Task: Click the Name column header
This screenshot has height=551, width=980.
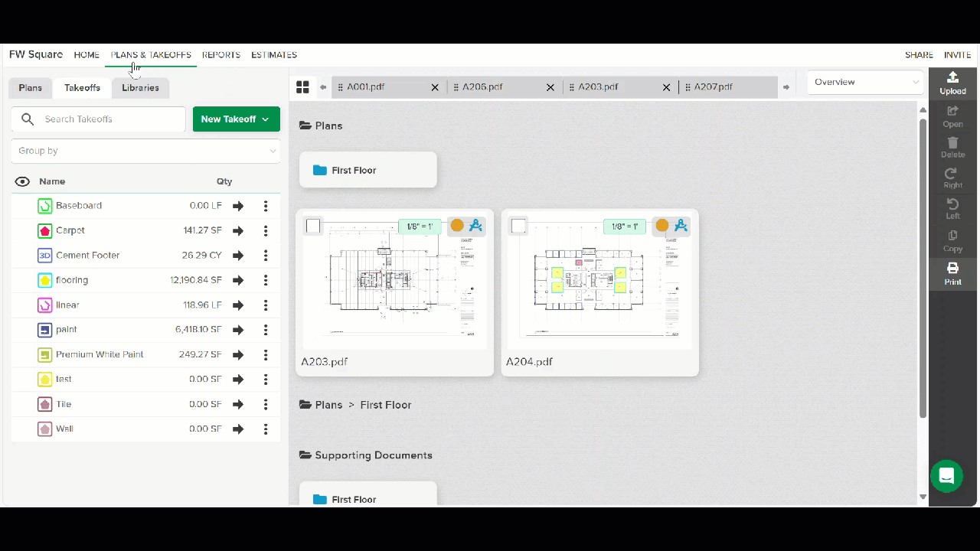Action: pos(52,181)
